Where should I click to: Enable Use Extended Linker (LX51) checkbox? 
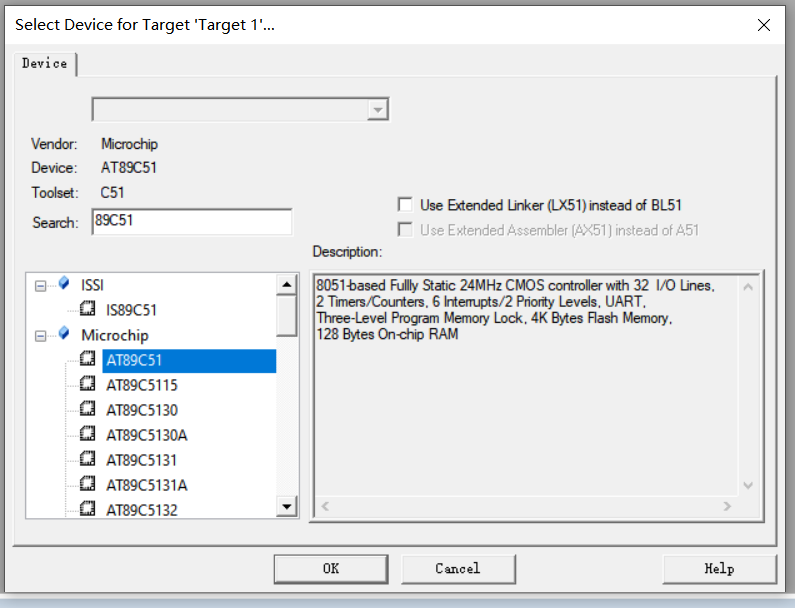click(405, 205)
